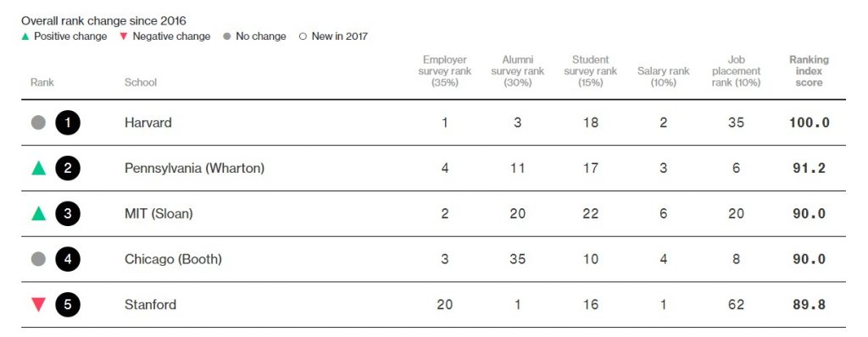Click the black rank 1 badge
The image size is (868, 337).
tap(68, 122)
